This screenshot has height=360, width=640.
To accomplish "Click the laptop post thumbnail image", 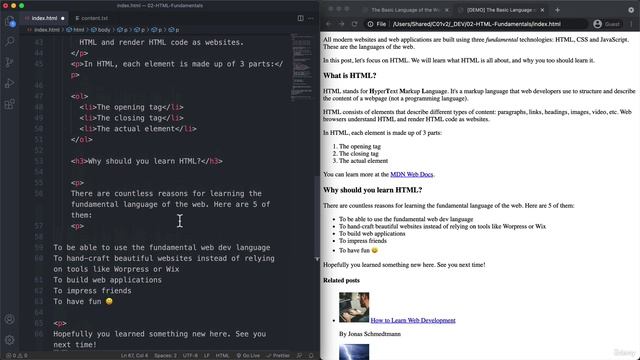I will point(354,307).
